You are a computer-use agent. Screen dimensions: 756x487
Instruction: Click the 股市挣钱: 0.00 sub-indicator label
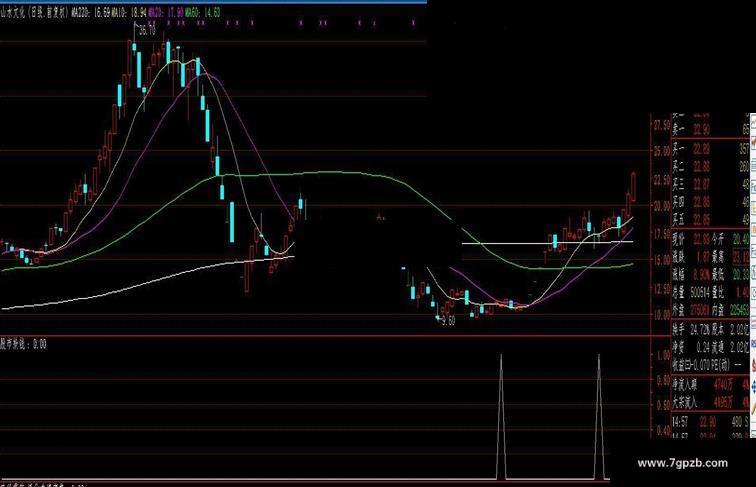tap(23, 344)
